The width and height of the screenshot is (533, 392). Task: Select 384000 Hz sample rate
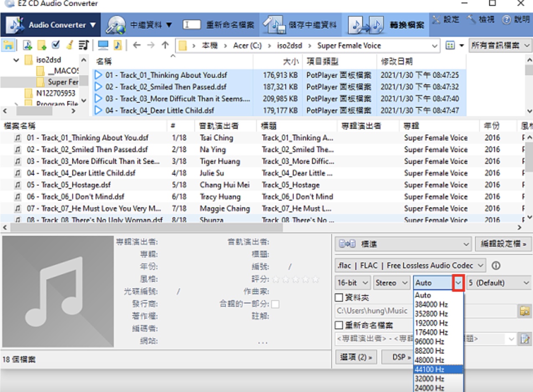[439, 304]
